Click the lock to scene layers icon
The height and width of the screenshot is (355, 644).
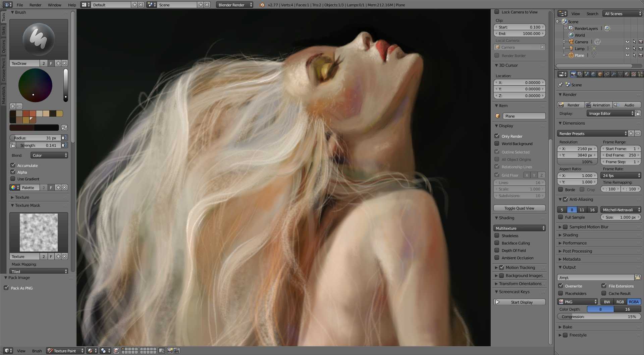point(161,351)
